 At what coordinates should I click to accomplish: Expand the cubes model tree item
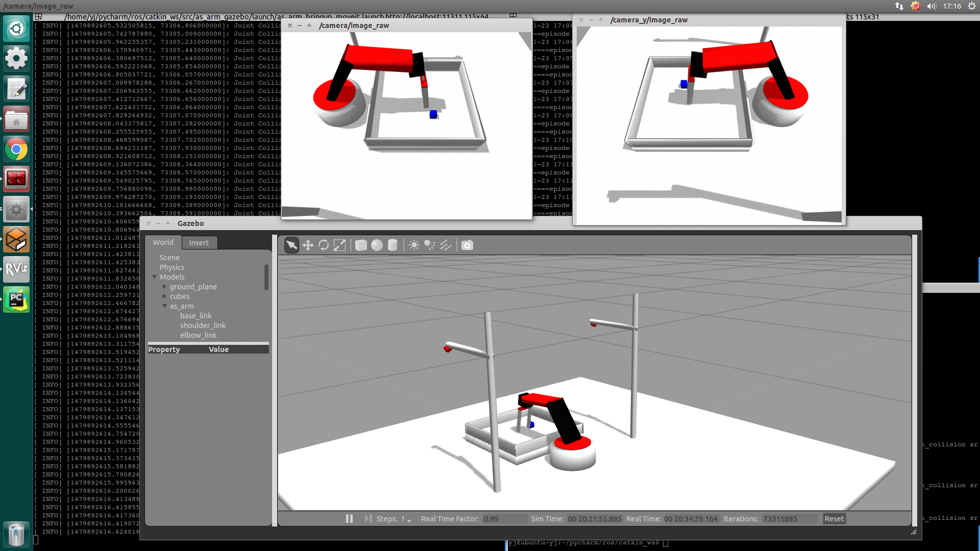click(x=164, y=296)
